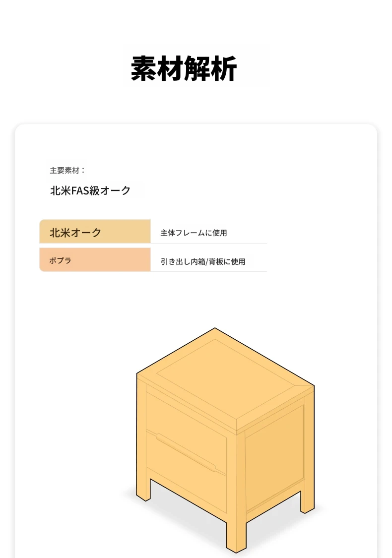392x558 pixels.
Task: Click the 素材解析 heading
Action: 184,68
